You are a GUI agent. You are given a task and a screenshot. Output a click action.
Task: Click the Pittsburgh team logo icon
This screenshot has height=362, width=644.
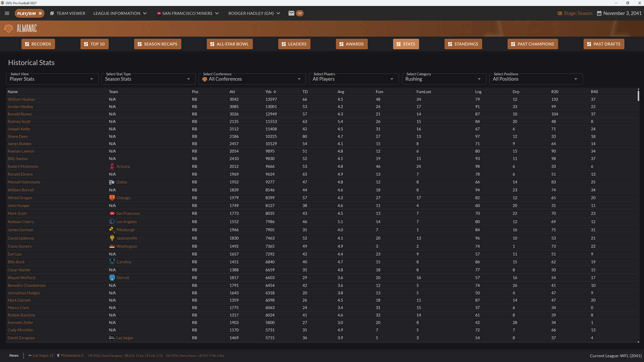(112, 230)
